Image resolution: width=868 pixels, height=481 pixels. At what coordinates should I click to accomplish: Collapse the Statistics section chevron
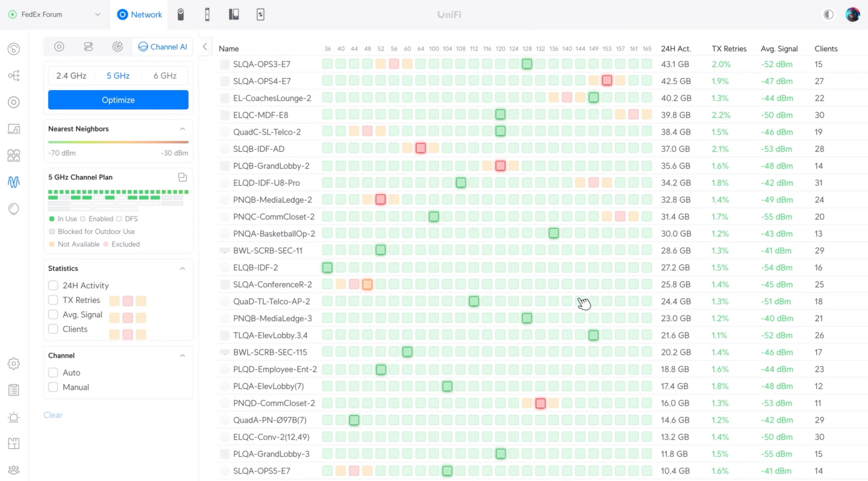[182, 268]
